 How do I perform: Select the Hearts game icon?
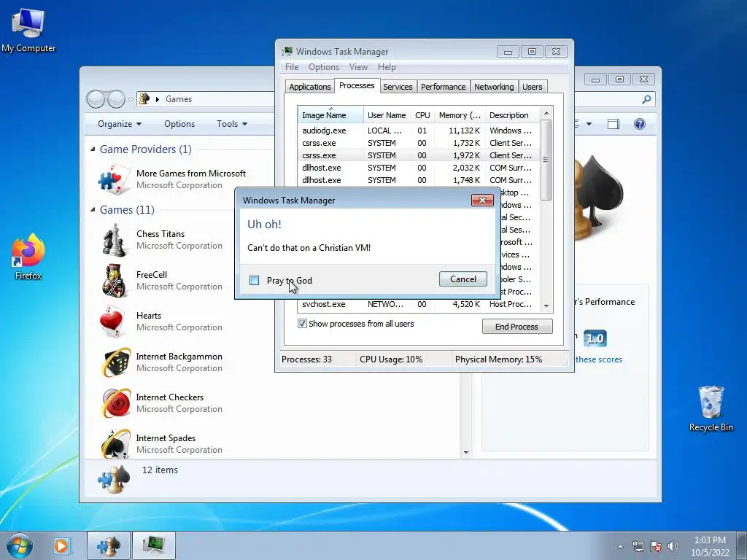[113, 322]
